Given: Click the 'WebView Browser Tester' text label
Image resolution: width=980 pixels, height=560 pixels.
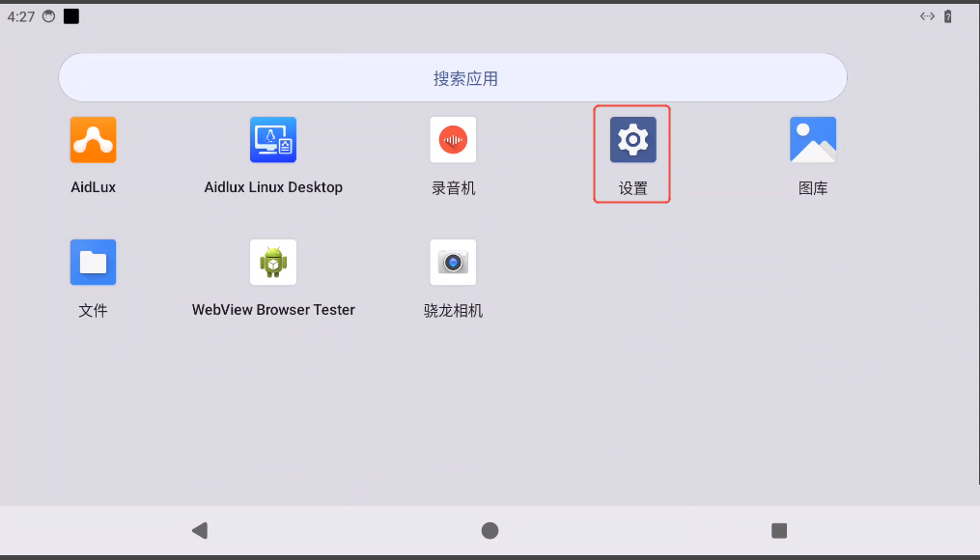Looking at the screenshot, I should 273,310.
